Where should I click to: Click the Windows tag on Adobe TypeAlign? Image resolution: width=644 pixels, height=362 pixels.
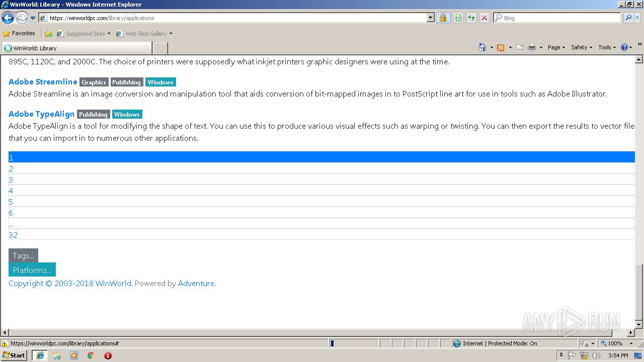pyautogui.click(x=127, y=115)
